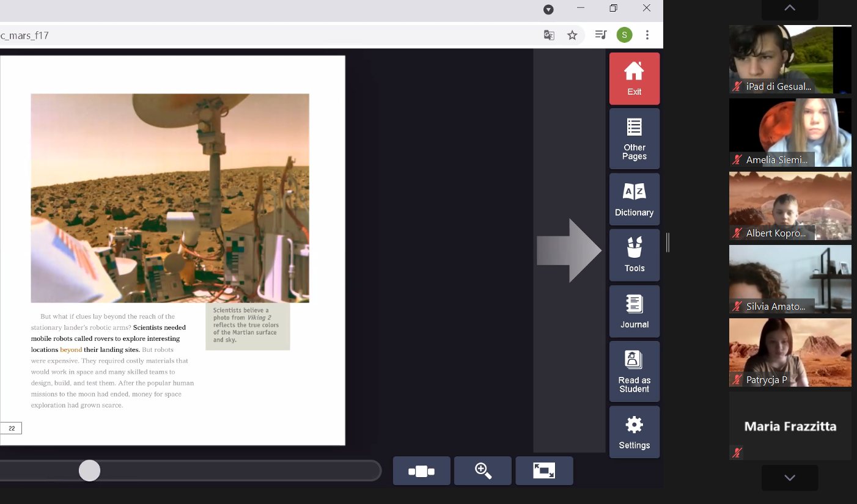Click the Google Translate icon
This screenshot has height=504, width=857.
click(549, 35)
